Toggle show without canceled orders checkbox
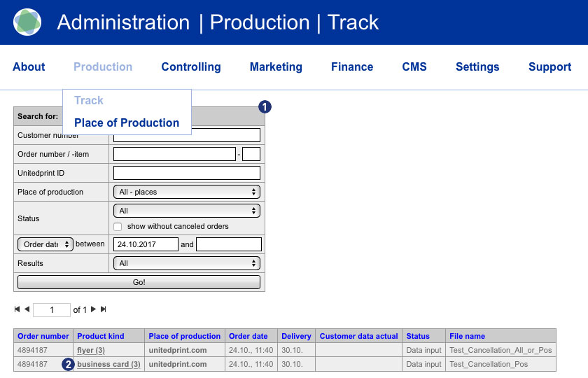This screenshot has width=588, height=378. (118, 227)
